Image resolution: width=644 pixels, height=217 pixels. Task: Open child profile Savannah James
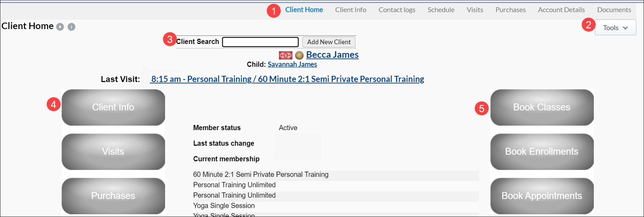292,65
